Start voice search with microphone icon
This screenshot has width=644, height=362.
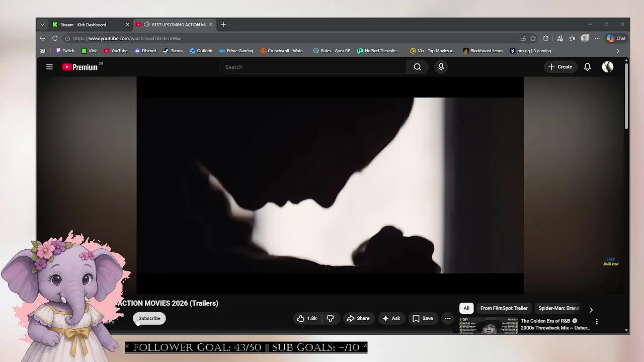441,67
